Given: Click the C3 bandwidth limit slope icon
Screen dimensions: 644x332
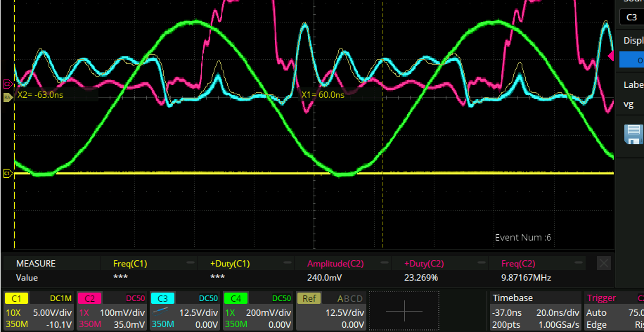Looking at the screenshot, I should 162,312.
